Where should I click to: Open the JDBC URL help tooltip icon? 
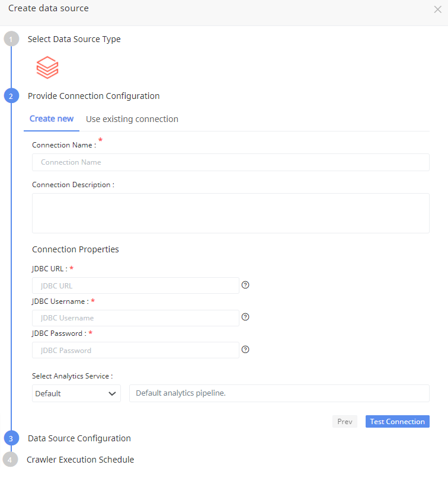pyautogui.click(x=245, y=285)
